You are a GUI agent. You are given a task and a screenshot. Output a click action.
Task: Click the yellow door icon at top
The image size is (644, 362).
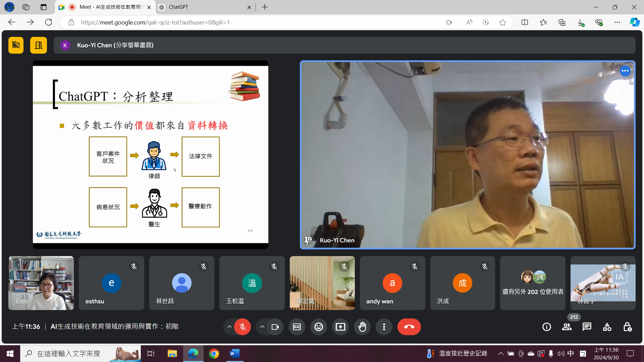tap(39, 45)
